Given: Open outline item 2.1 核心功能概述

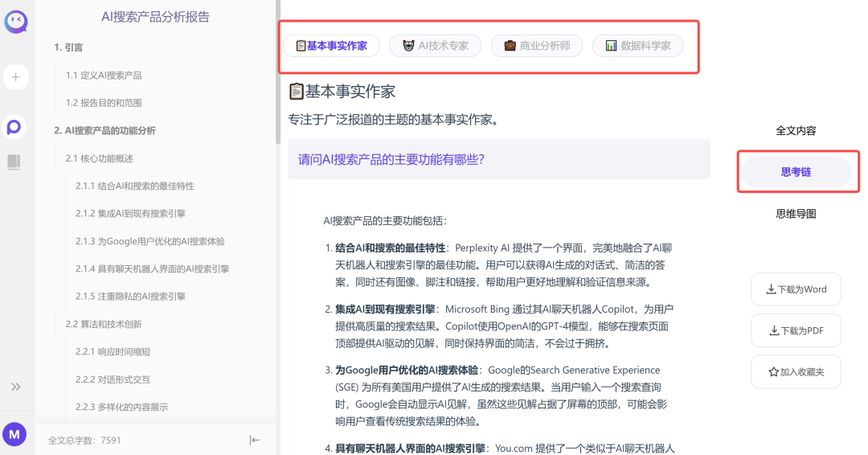Looking at the screenshot, I should pos(99,158).
